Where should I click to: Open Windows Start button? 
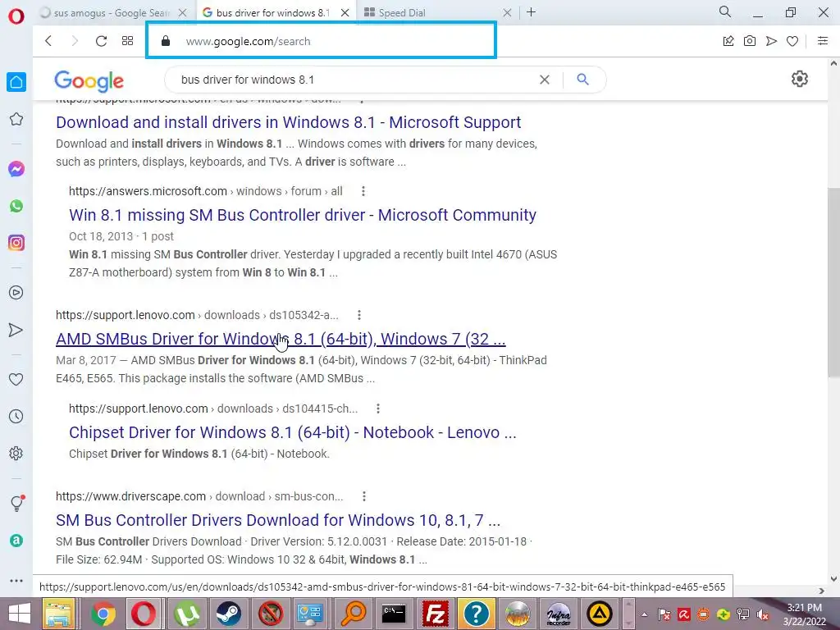tap(20, 614)
